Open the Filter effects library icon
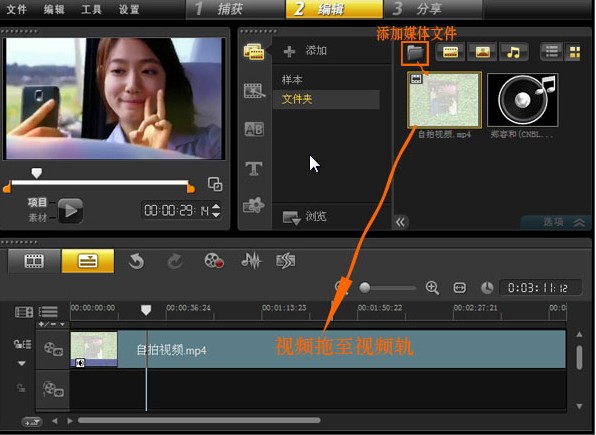 point(254,205)
